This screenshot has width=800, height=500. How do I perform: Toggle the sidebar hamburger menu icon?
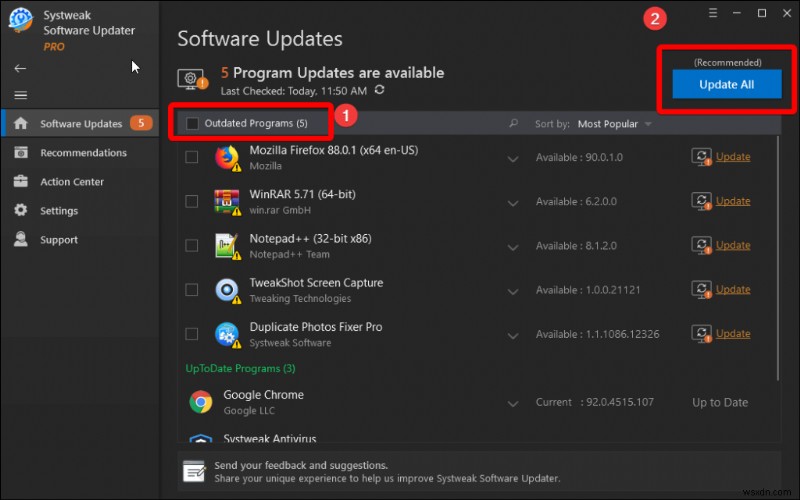pos(20,95)
